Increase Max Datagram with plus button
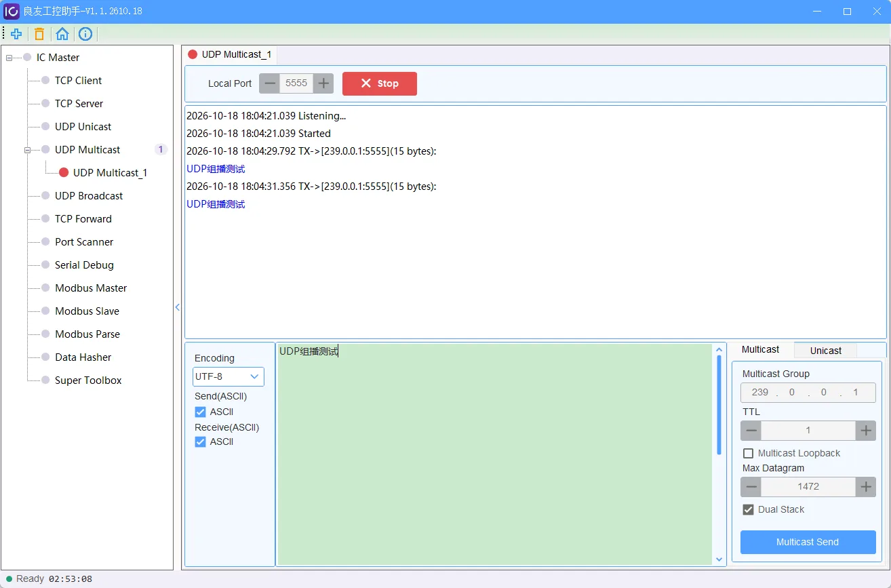Viewport: 891px width, 588px height. click(866, 487)
